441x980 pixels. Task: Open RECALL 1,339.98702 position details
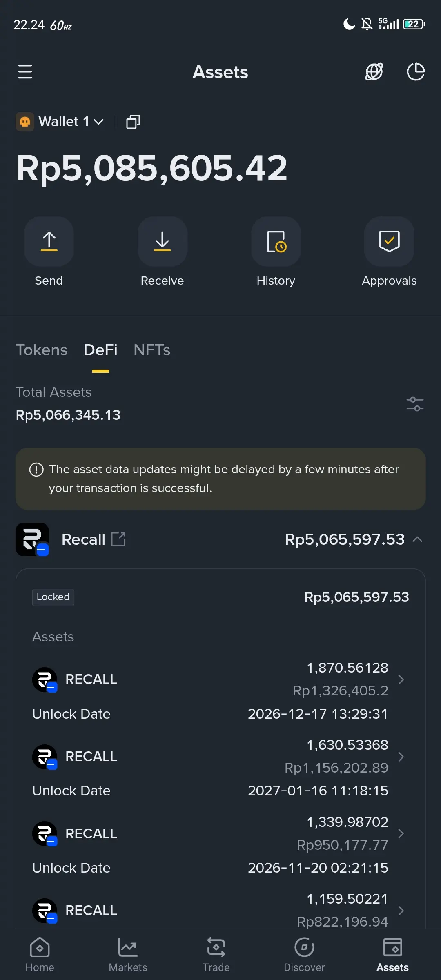(220, 833)
